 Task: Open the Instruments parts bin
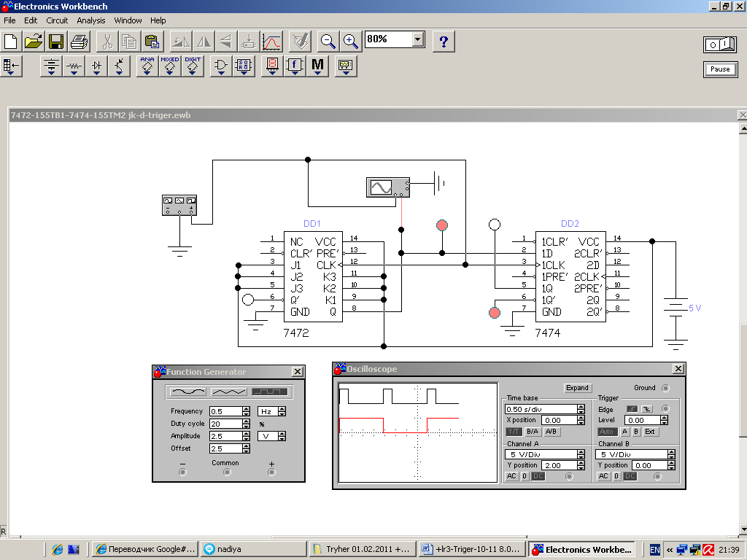coord(345,66)
